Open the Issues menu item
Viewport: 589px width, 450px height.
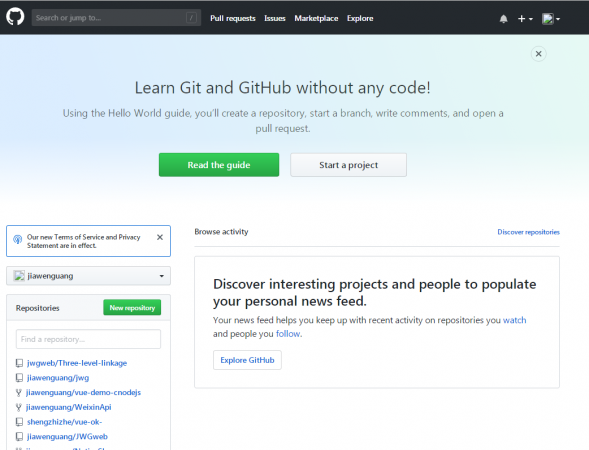(275, 18)
